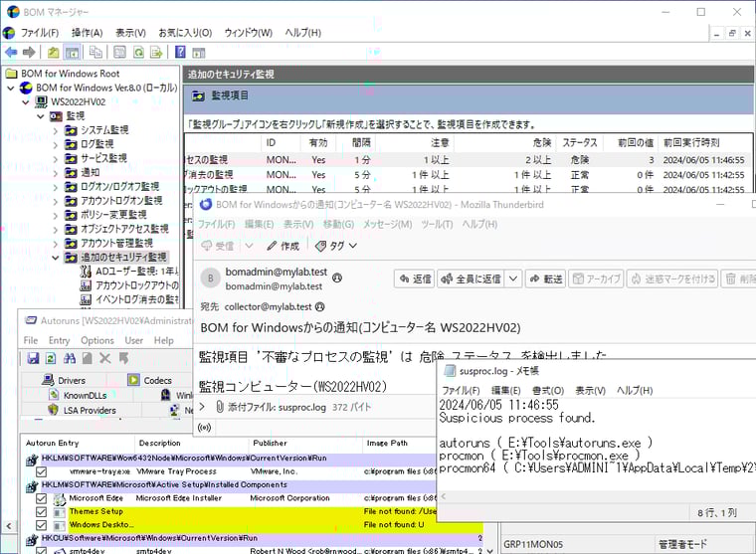This screenshot has width=756, height=554.
Task: Toggle the Microsoft Edge entry checkbox
Action: [x=42, y=498]
